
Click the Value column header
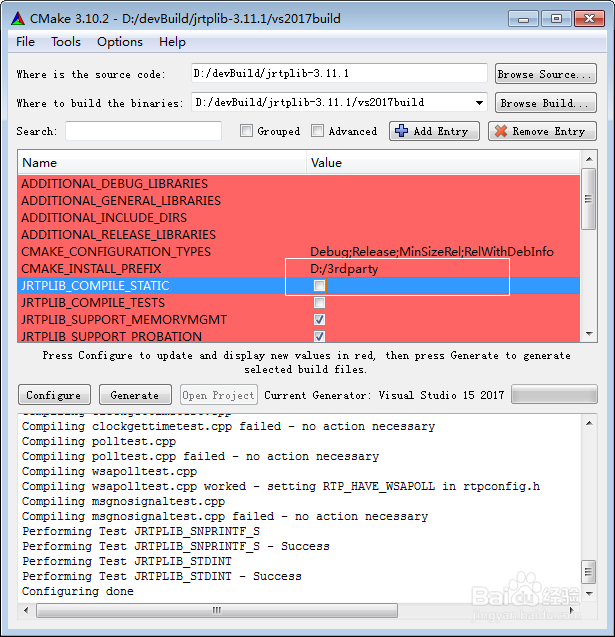443,162
